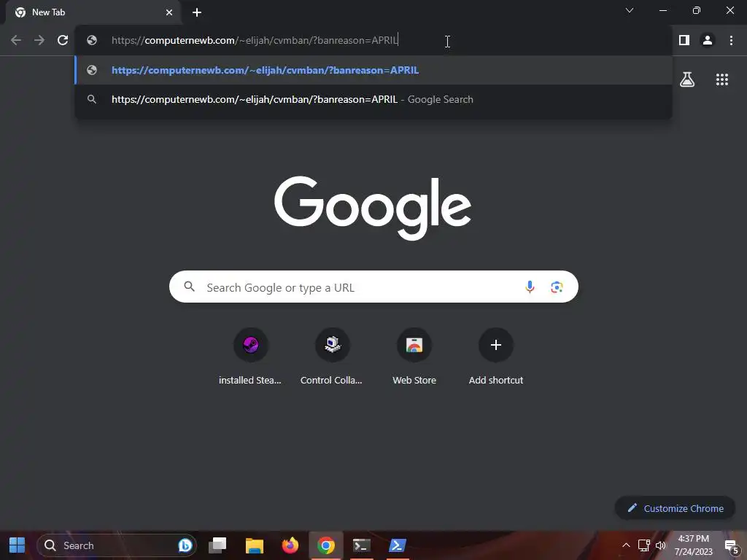Open Task View on the taskbar

pos(217,545)
